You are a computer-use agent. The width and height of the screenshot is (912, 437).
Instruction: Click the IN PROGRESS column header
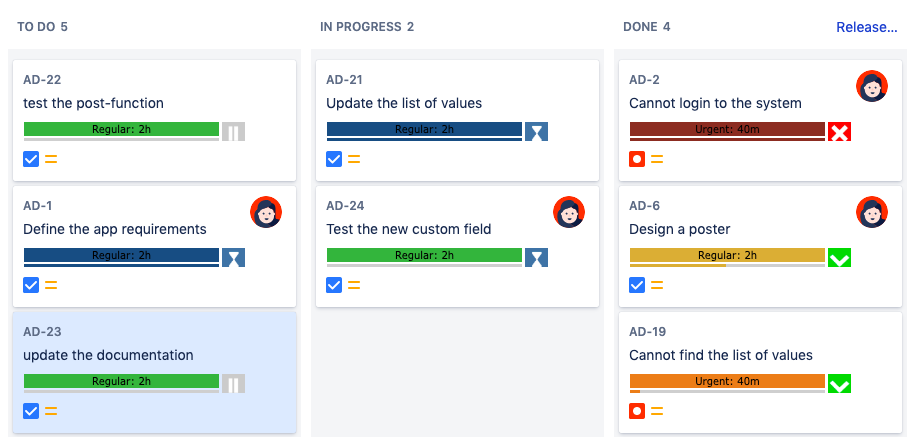point(367,27)
